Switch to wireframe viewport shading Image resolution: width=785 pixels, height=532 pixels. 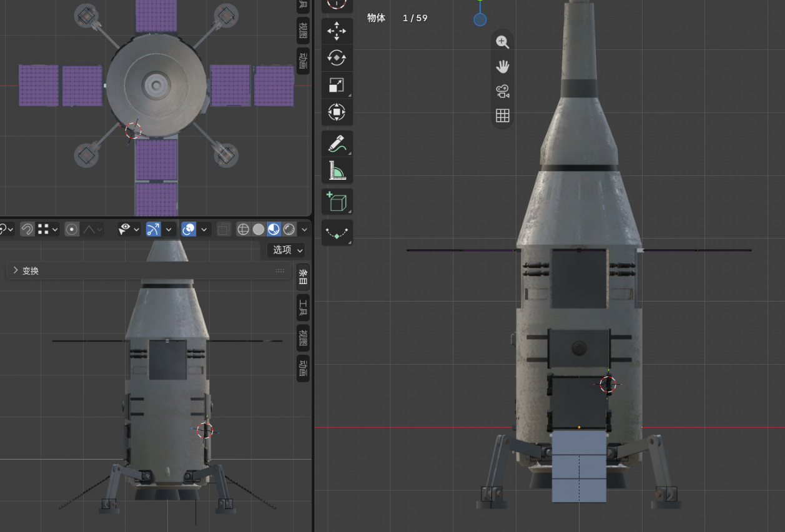coord(243,229)
